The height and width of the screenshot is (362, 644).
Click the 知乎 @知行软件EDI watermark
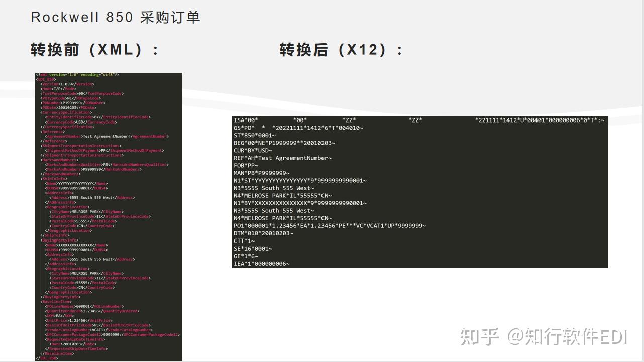point(545,337)
